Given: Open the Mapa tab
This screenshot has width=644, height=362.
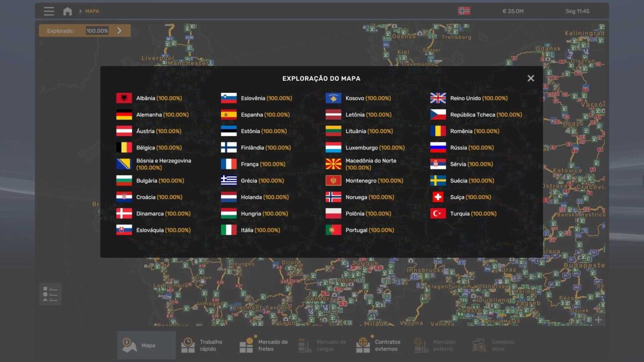Looking at the screenshot, I should 147,345.
